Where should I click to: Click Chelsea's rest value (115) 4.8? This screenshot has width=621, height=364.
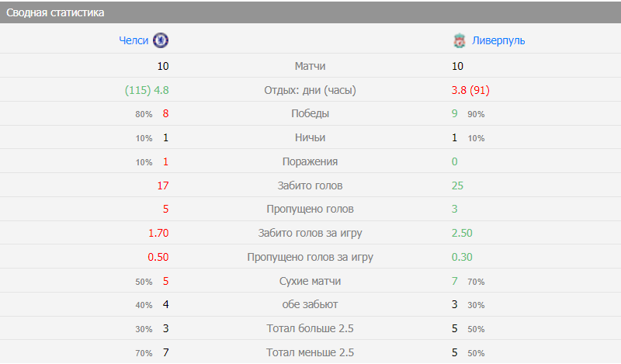[x=147, y=90]
